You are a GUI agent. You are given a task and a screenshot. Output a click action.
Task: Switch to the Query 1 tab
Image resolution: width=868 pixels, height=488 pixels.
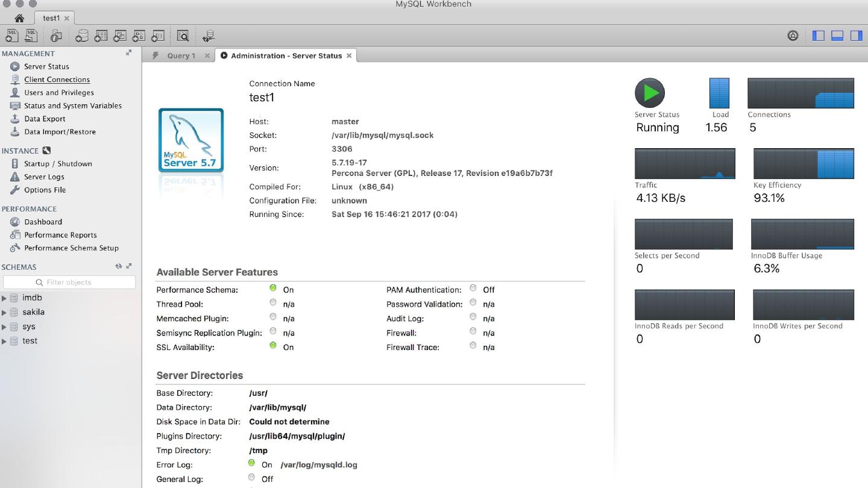181,55
